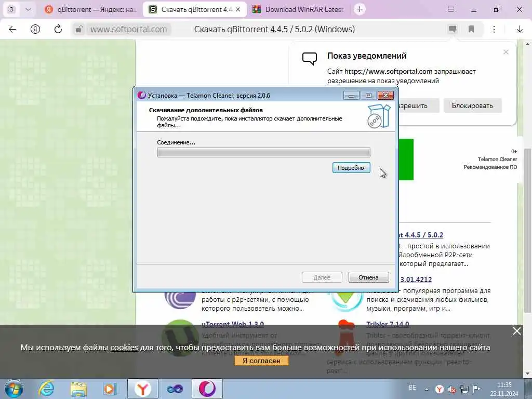This screenshot has width=532, height=399.
Task: Click the Yandex tray icon
Action: click(x=440, y=389)
